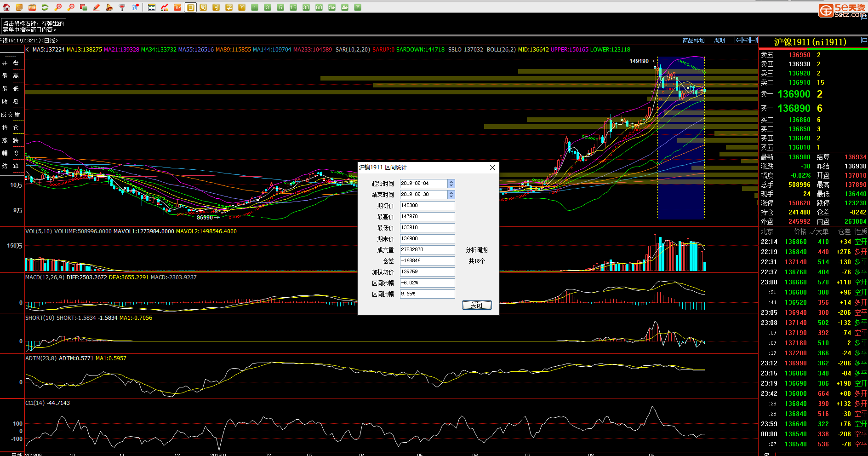Select daily 日 period button
Screen dimensions: 868x456
(190, 7)
